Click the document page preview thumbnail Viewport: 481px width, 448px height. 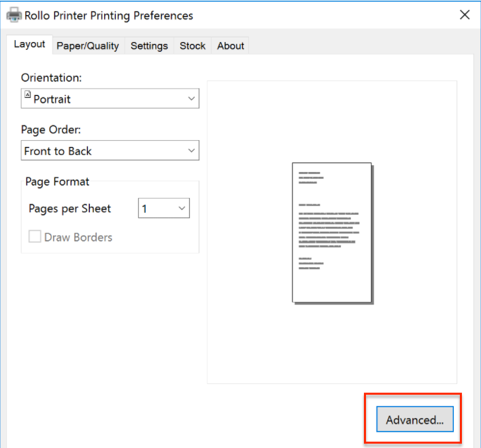tap(332, 232)
